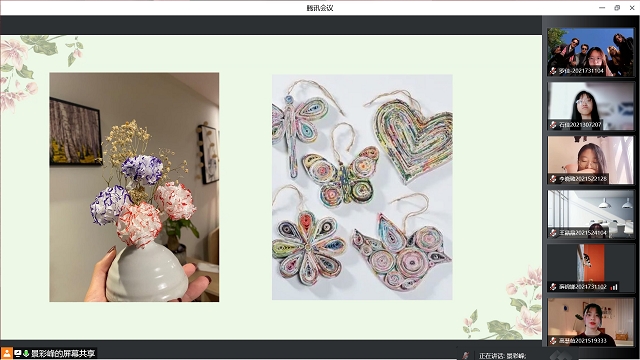Click the 屏幕共享 sharing label at bottom left
This screenshot has width=640, height=360.
pyautogui.click(x=63, y=353)
